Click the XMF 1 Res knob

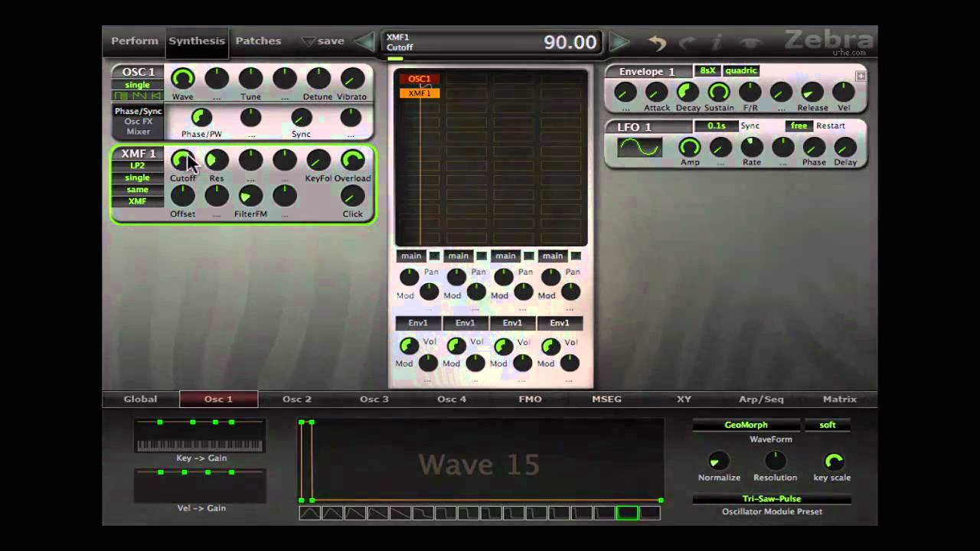(217, 160)
